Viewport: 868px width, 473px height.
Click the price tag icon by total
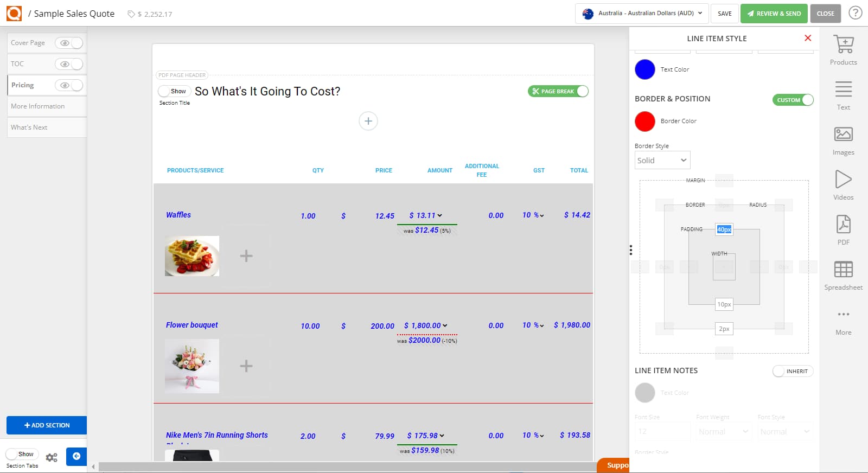[x=131, y=14]
